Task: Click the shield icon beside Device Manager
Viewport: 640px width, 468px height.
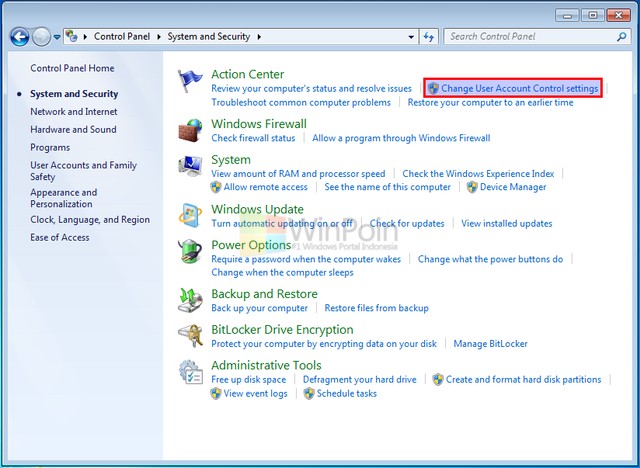Action: (472, 187)
